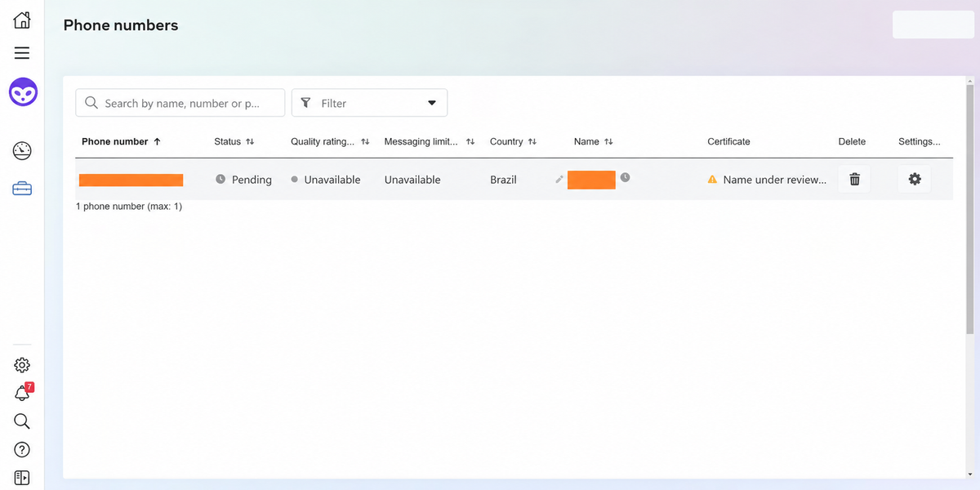The height and width of the screenshot is (490, 980).
Task: Click the vertical scrollbar of the table panel
Action: [x=969, y=211]
